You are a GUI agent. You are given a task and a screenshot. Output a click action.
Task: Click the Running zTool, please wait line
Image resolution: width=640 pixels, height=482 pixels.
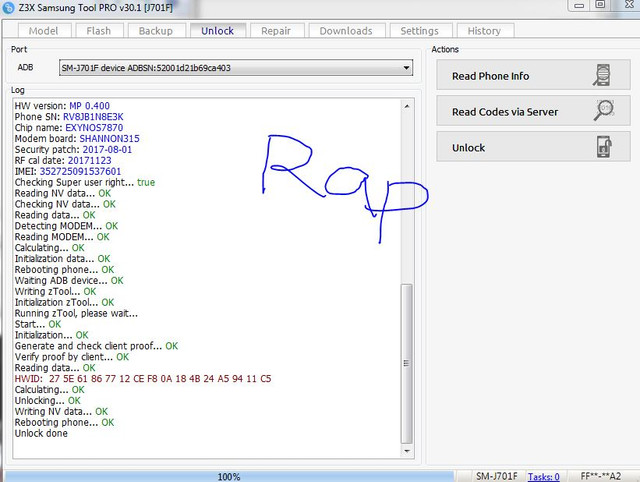coord(76,313)
